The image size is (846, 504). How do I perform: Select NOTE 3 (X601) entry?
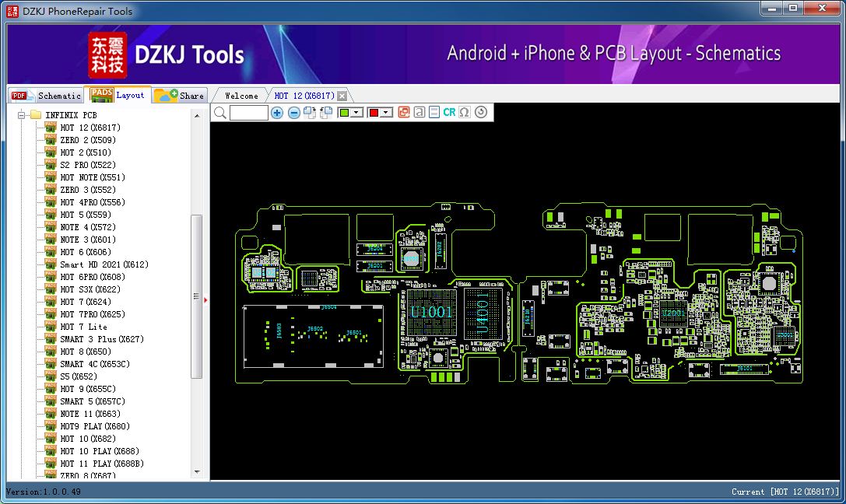(87, 240)
